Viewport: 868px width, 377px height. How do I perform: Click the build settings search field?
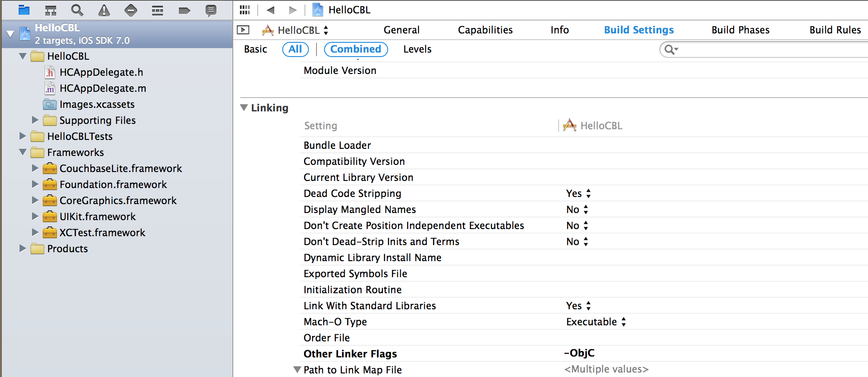click(x=770, y=49)
